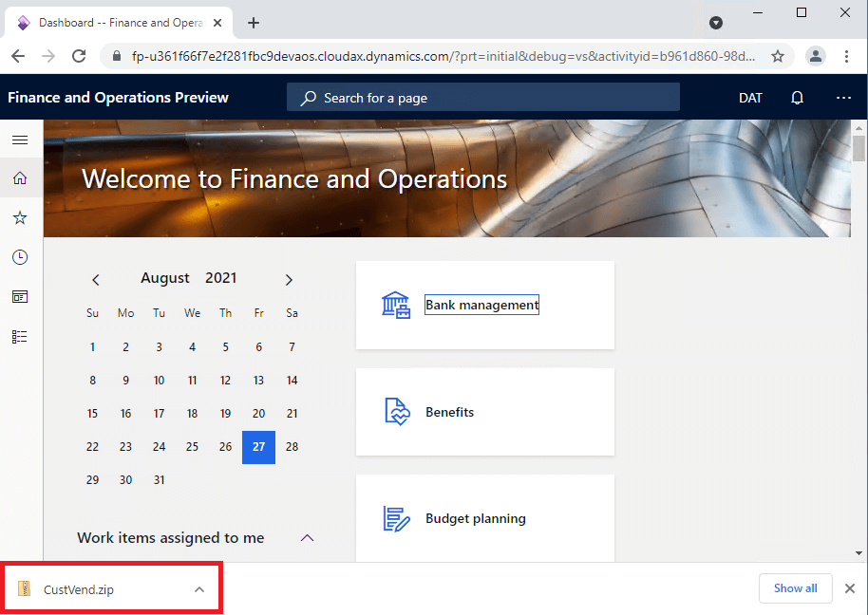The height and width of the screenshot is (615, 868).
Task: Select August 7 in calendar
Action: (x=292, y=347)
